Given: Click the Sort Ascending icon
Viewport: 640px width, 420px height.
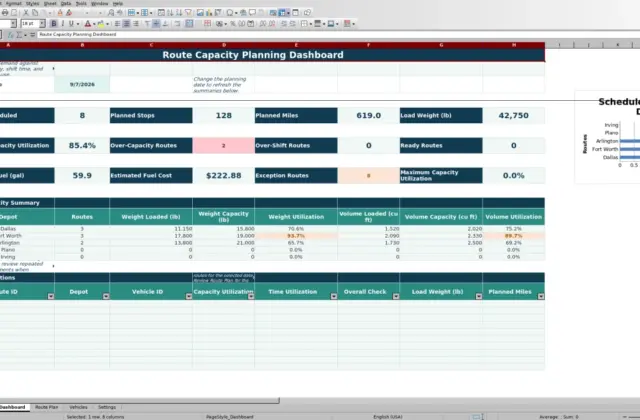Looking at the screenshot, I should 170,13.
